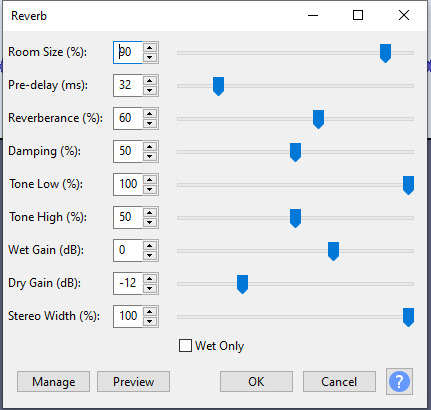Decrease Wet Gain with the down arrow
Screen dimensions: 431x410
tap(150, 256)
